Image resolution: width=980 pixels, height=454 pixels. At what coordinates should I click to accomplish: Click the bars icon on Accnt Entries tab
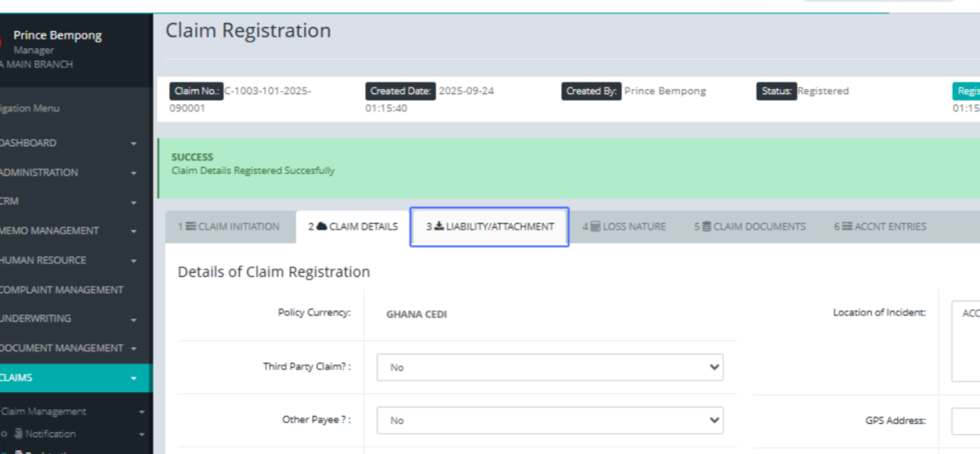coord(847,227)
